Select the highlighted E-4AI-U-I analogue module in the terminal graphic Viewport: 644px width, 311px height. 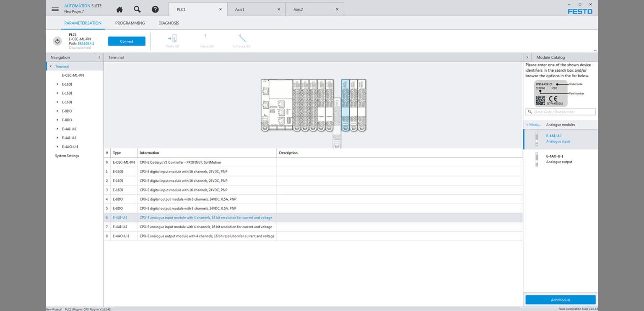point(346,105)
